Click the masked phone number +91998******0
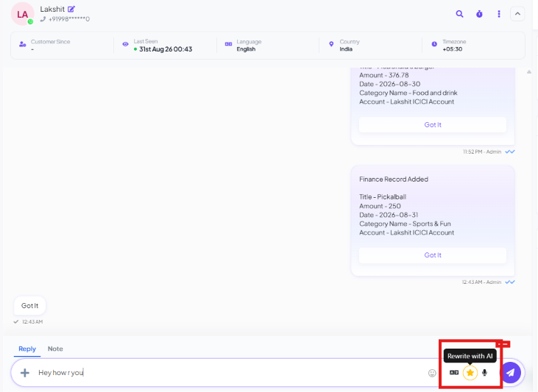 pyautogui.click(x=69, y=19)
